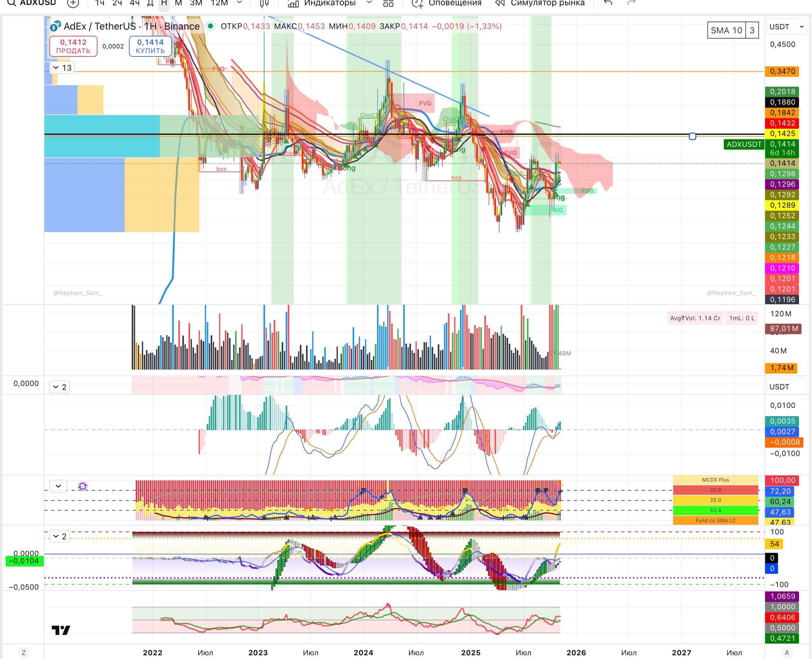Click the MCDX Plus refresh circular icon
812x659 pixels.
point(82,486)
